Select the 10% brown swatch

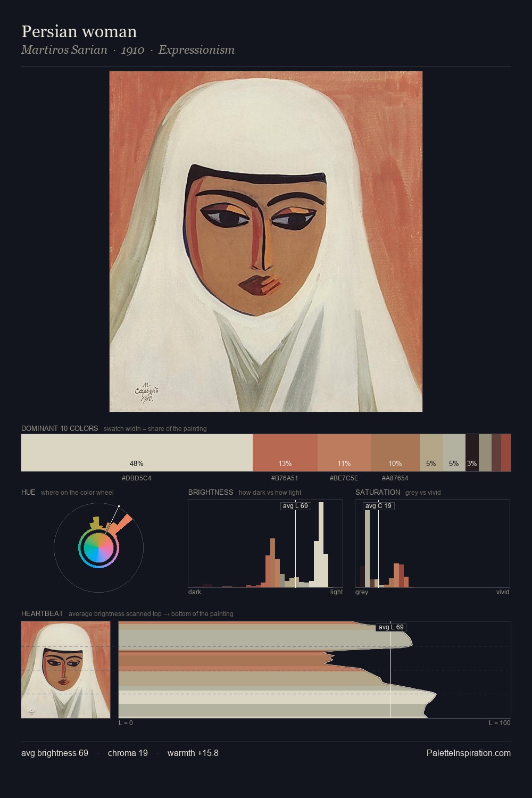395,453
